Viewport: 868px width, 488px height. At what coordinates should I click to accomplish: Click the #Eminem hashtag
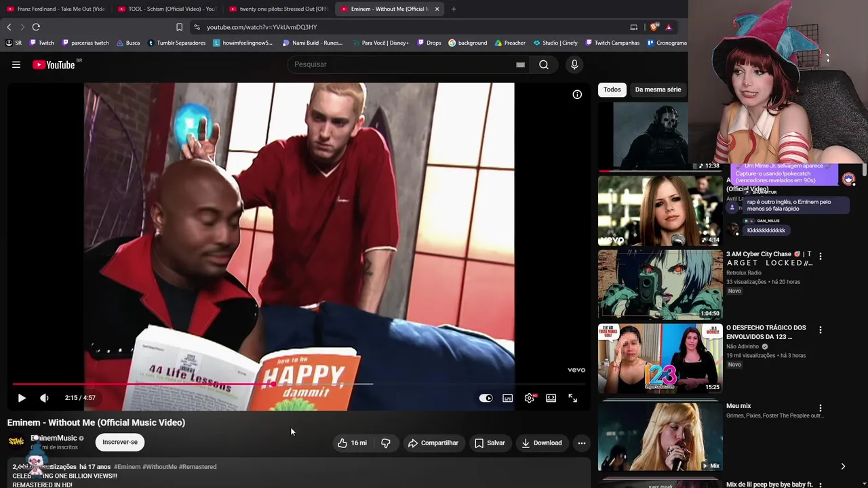point(127,467)
